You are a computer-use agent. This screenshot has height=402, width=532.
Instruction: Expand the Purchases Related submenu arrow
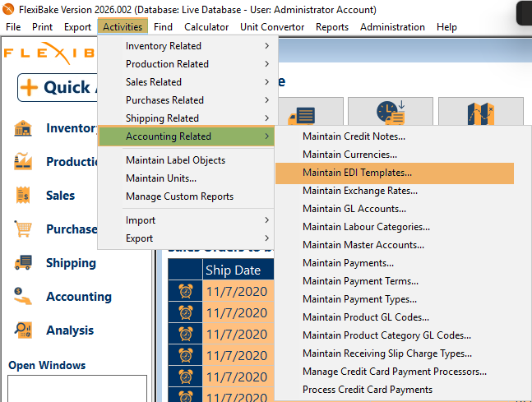tap(267, 100)
